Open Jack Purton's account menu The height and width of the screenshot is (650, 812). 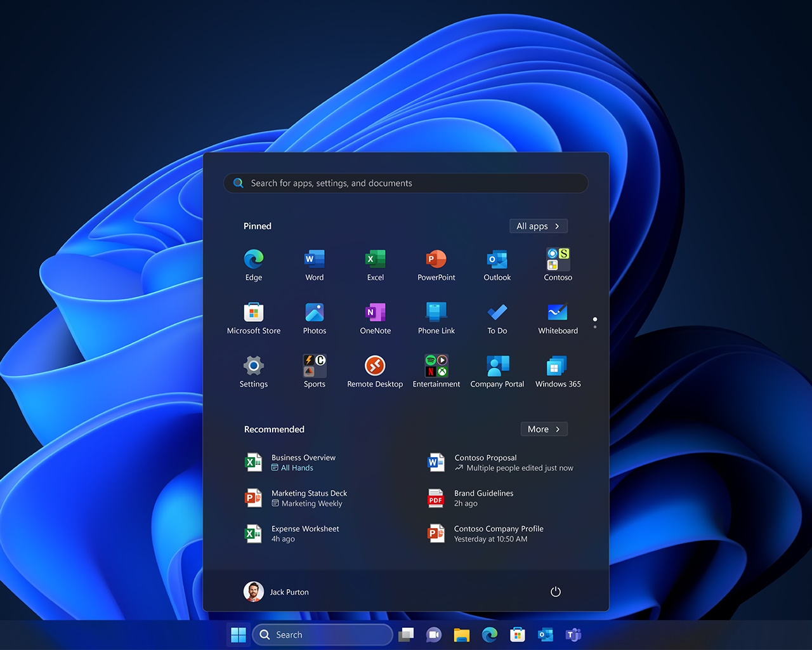(x=277, y=592)
